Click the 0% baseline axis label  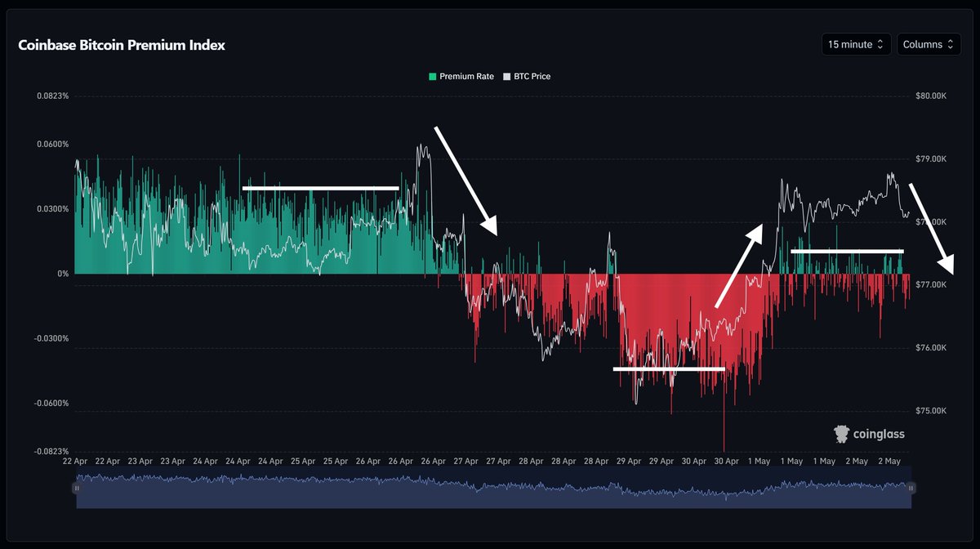[x=63, y=274]
